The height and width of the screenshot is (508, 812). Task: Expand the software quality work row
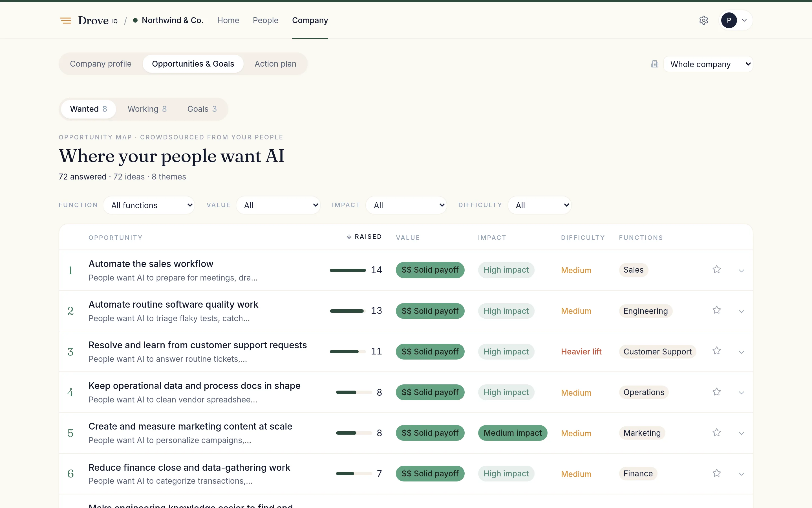pos(741,312)
